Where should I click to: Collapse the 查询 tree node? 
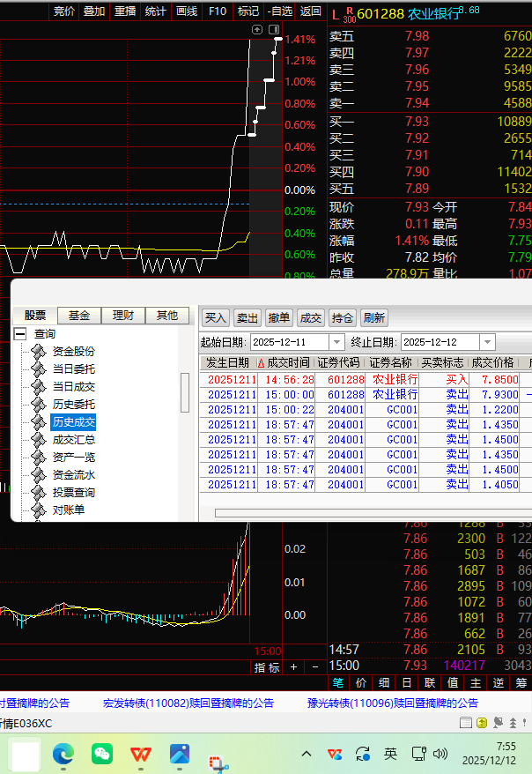pyautogui.click(x=19, y=334)
